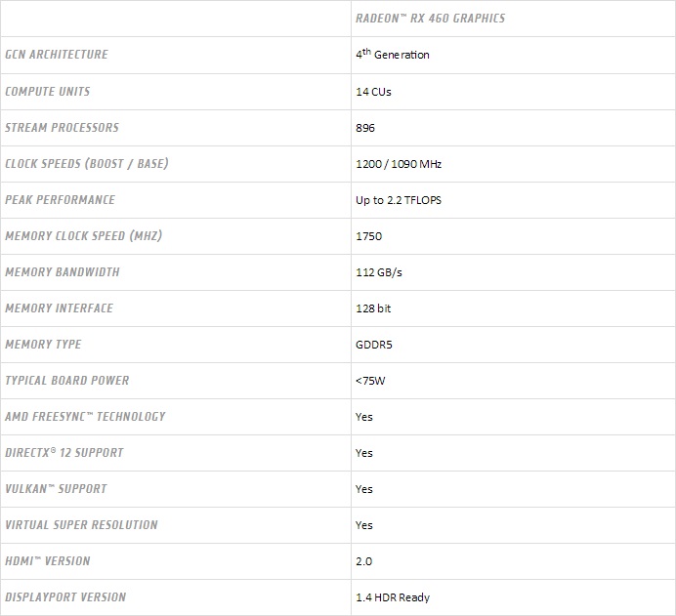Click the 1200 / 1090 MHz value
Viewport: 676px width, 616px height.
(400, 164)
